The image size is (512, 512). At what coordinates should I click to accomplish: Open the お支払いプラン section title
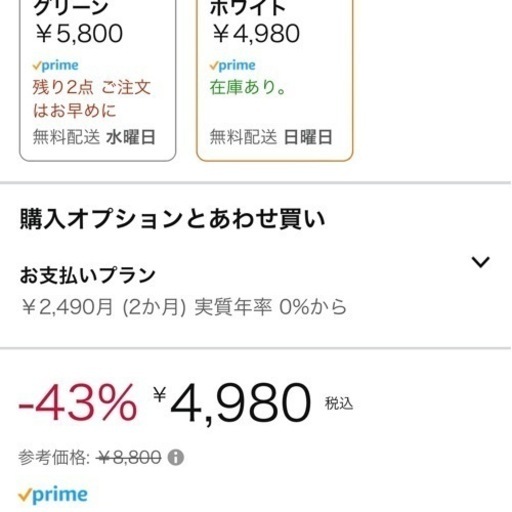tap(88, 276)
